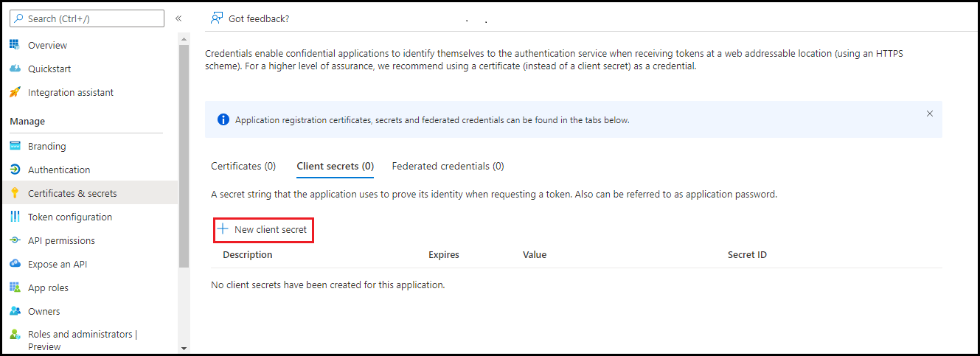Click the Overview icon in sidebar
The image size is (980, 356).
click(x=15, y=45)
